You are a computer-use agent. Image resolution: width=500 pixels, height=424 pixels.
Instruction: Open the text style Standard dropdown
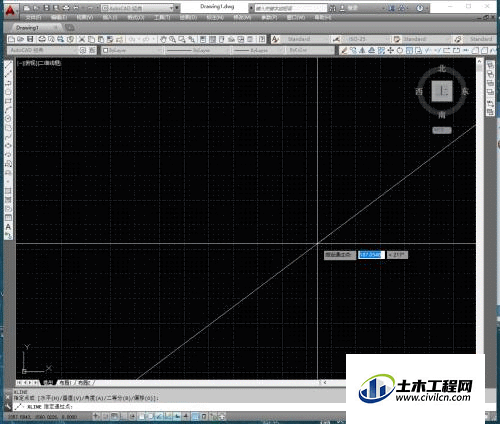pos(303,39)
